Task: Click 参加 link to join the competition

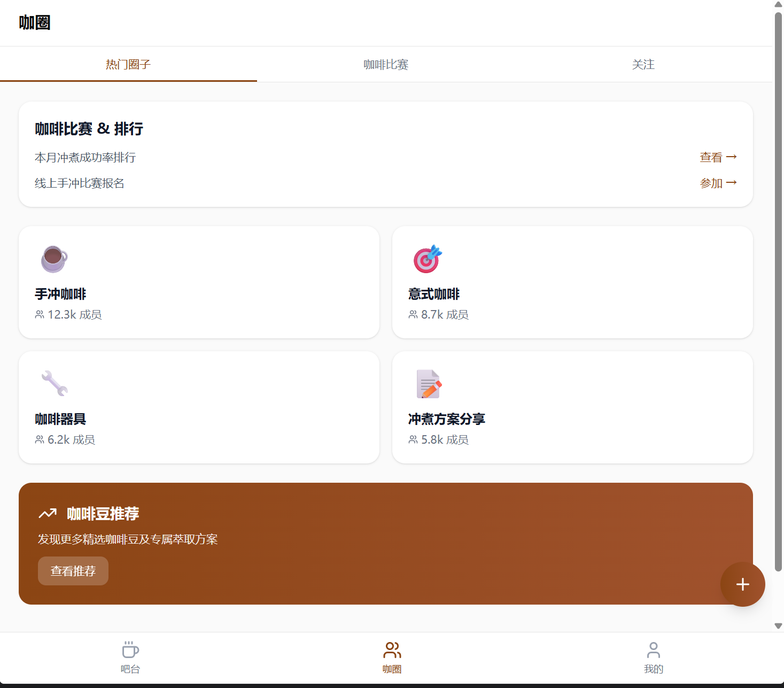Action: (x=718, y=183)
